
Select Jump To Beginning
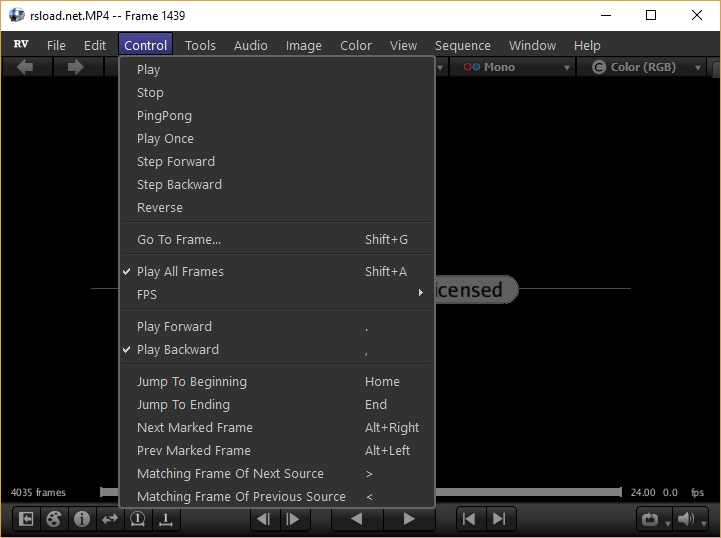tap(277, 382)
